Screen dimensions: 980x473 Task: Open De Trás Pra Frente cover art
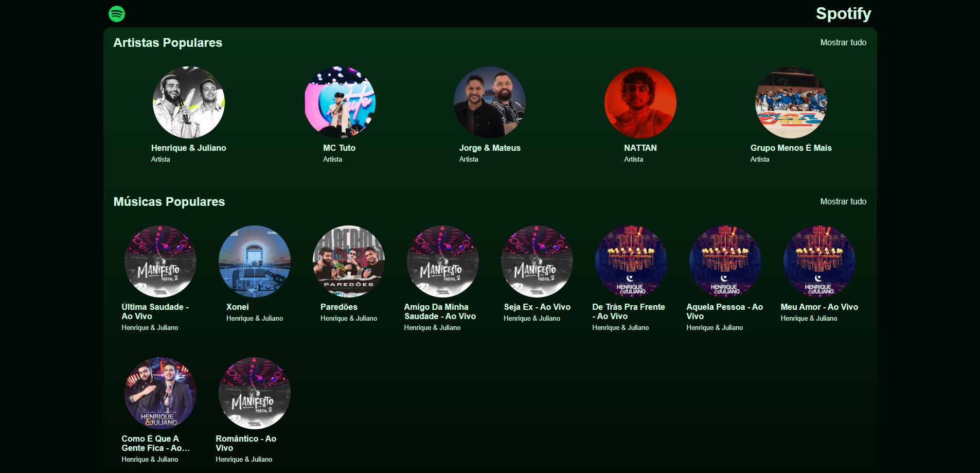coord(631,261)
